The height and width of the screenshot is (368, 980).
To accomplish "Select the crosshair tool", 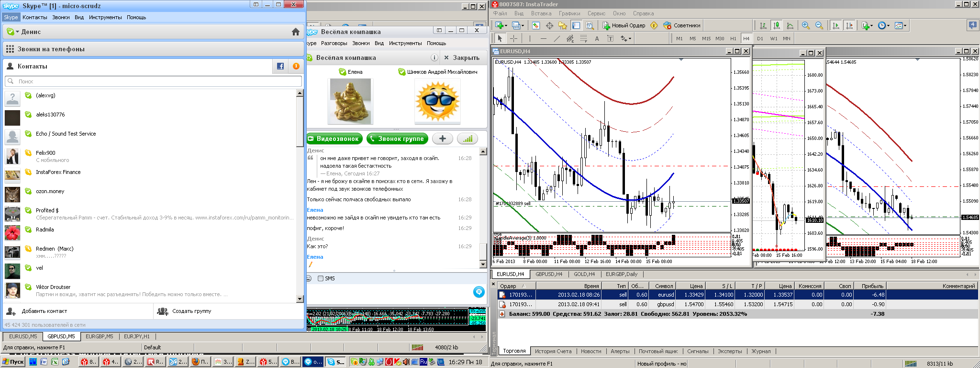I will click(513, 38).
